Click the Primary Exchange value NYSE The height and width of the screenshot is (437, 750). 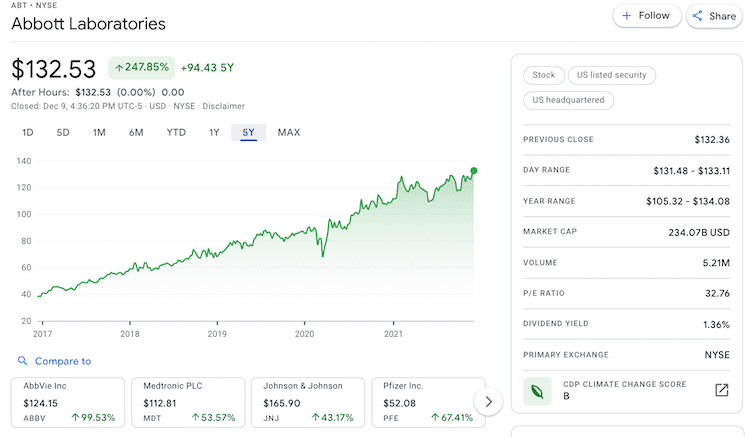coord(717,355)
